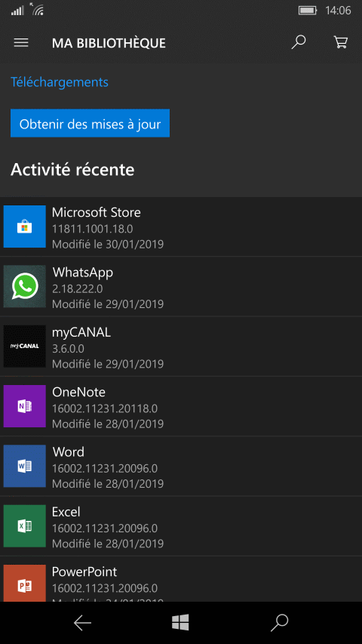Tap the Microsoft Store app icon
Viewport: 362px width, 644px height.
point(25,226)
